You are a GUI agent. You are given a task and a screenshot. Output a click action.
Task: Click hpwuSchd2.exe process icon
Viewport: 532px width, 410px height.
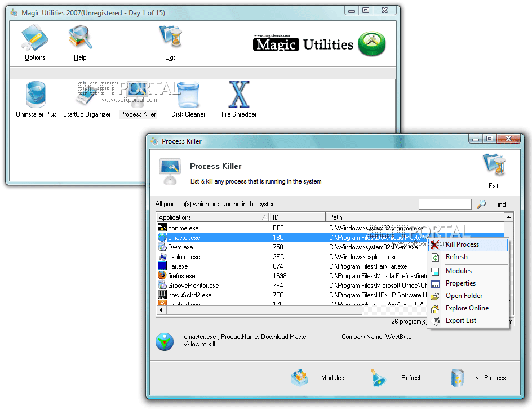click(162, 295)
